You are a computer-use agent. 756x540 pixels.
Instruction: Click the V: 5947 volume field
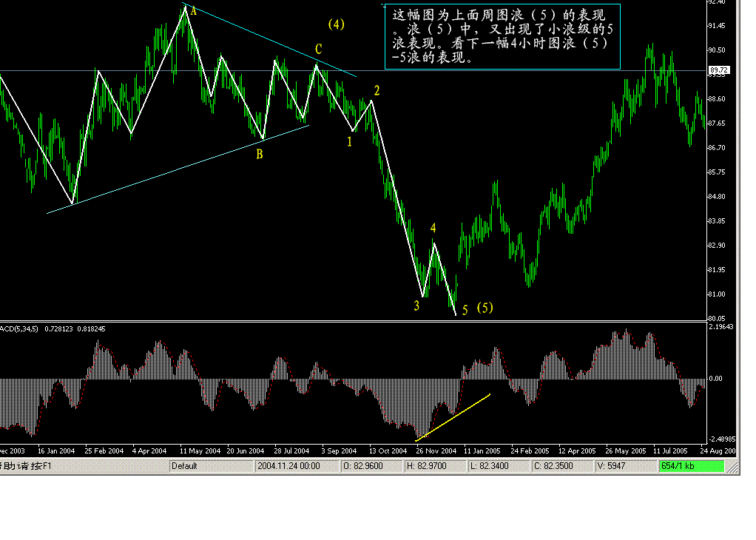pyautogui.click(x=627, y=466)
